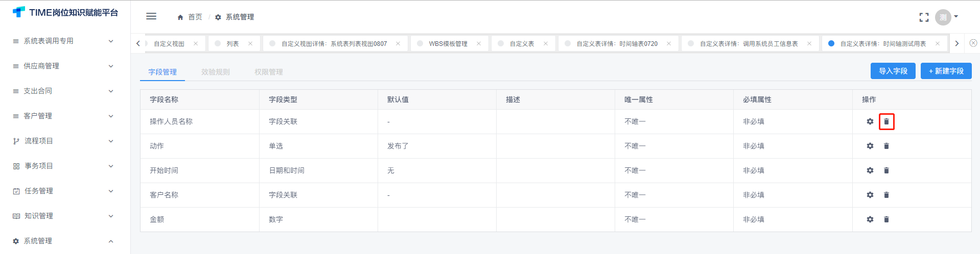Collapse the 系统管理 sidebar menu
The width and height of the screenshot is (980, 254).
65,241
